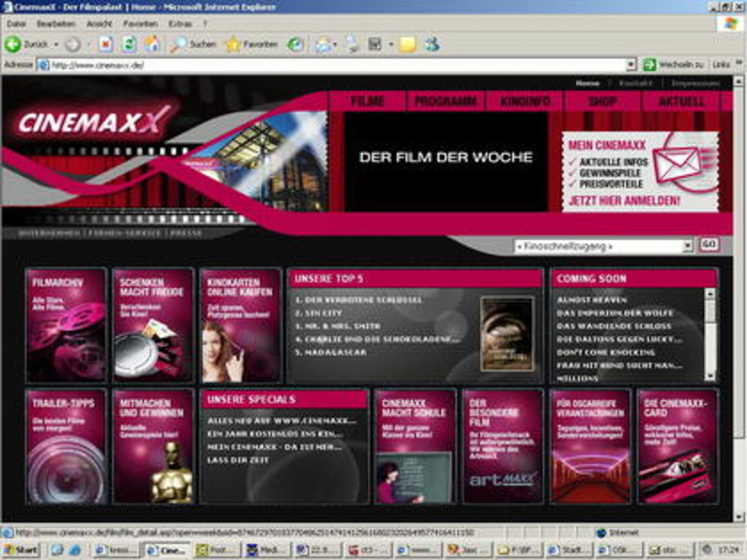Open the Ansicht menu
Image resolution: width=747 pixels, height=560 pixels.
pos(99,24)
